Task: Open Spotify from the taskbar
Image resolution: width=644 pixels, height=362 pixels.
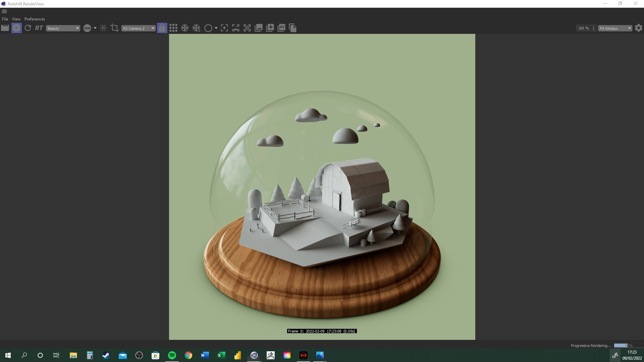Action: tap(172, 355)
